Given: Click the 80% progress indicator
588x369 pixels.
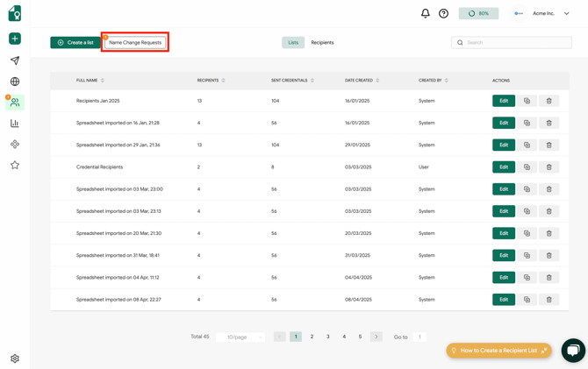Looking at the screenshot, I should pyautogui.click(x=478, y=13).
